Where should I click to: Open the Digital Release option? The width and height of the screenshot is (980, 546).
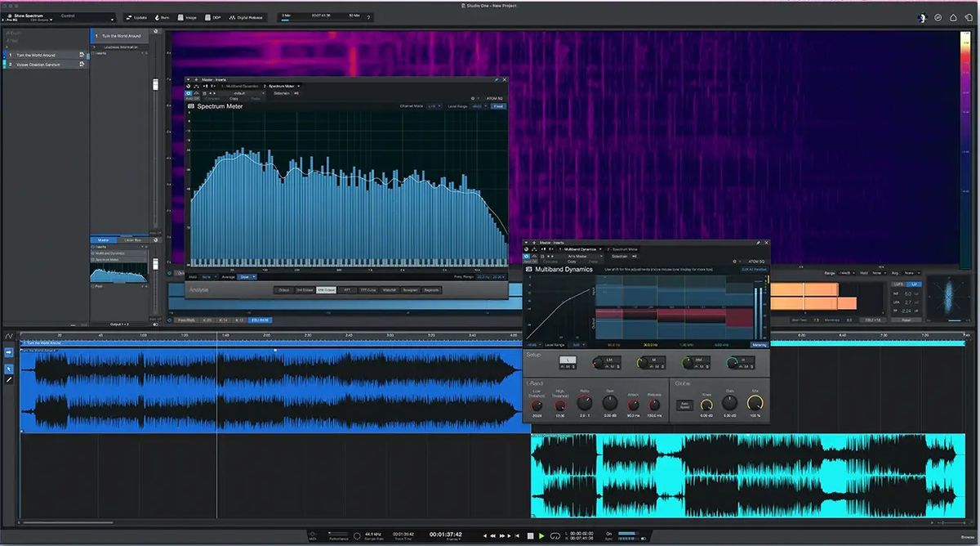click(x=247, y=17)
